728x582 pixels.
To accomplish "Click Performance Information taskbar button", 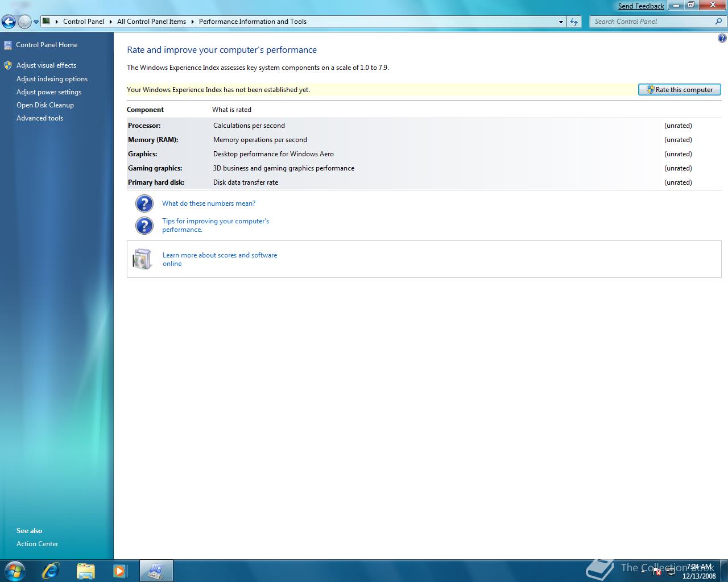I will point(156,571).
